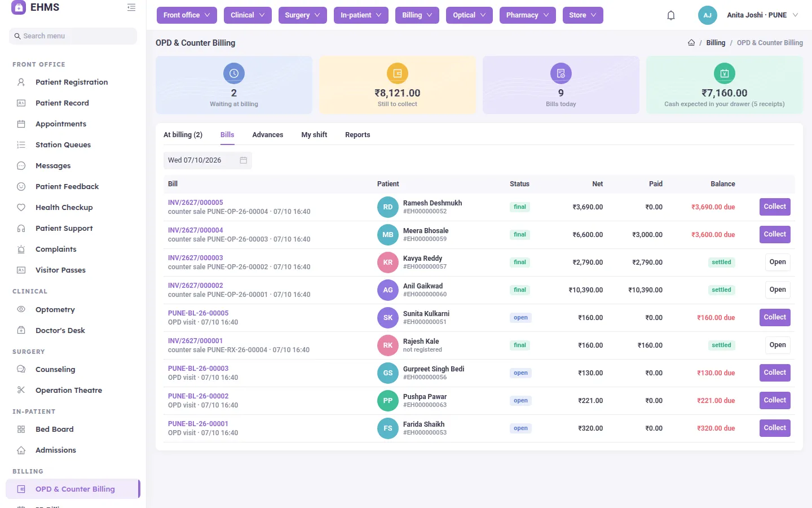Click Billing in the breadcrumb
This screenshot has height=508, width=812.
pyautogui.click(x=716, y=43)
